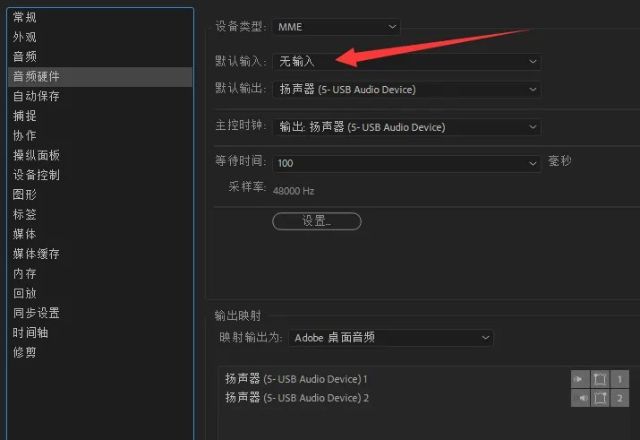Click the 设置... button
The height and width of the screenshot is (440, 640).
(317, 221)
